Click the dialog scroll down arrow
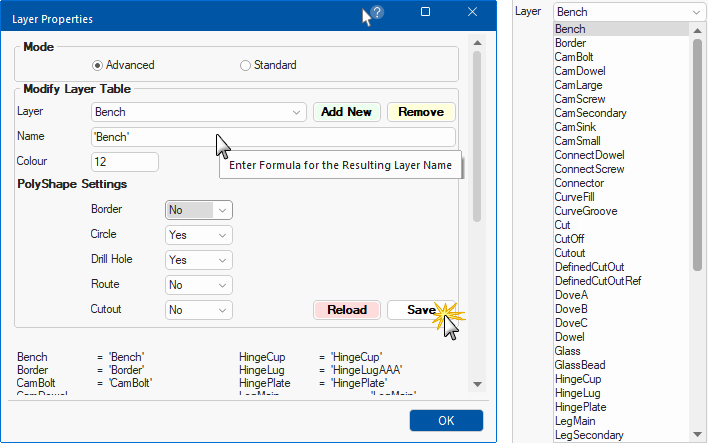 coord(477,384)
